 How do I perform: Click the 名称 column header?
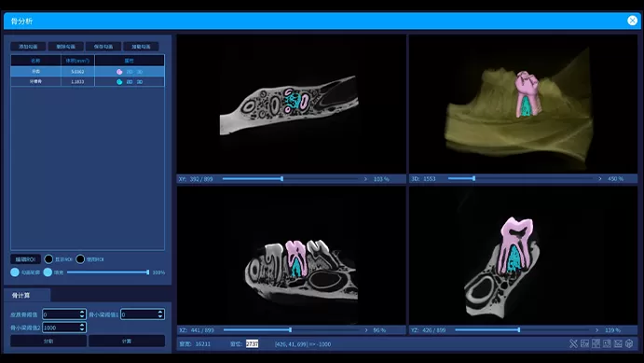click(x=35, y=61)
